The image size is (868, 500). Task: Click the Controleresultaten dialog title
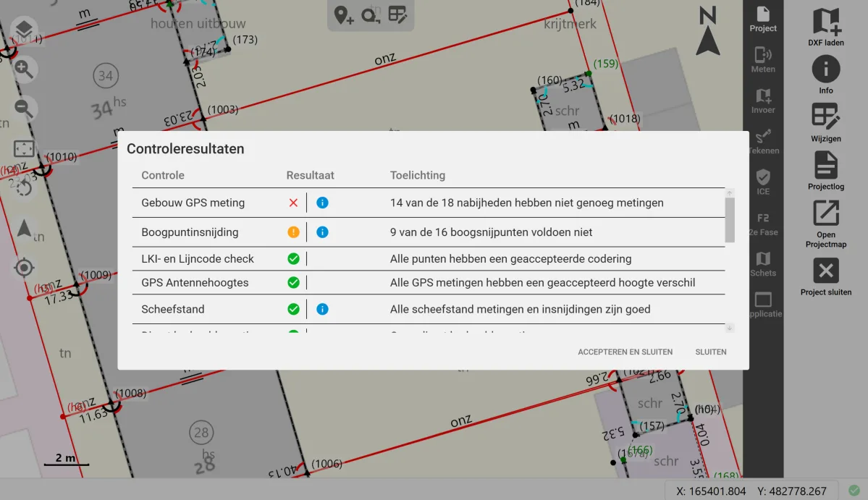185,149
